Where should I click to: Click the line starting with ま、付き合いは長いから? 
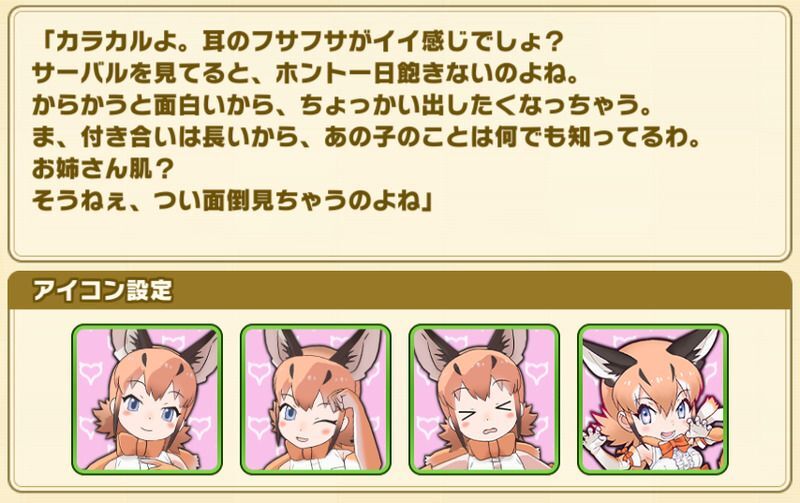click(367, 138)
